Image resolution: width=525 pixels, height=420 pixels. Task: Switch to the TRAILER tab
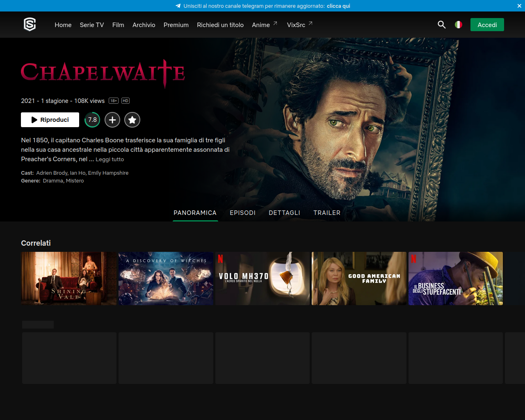pyautogui.click(x=327, y=213)
